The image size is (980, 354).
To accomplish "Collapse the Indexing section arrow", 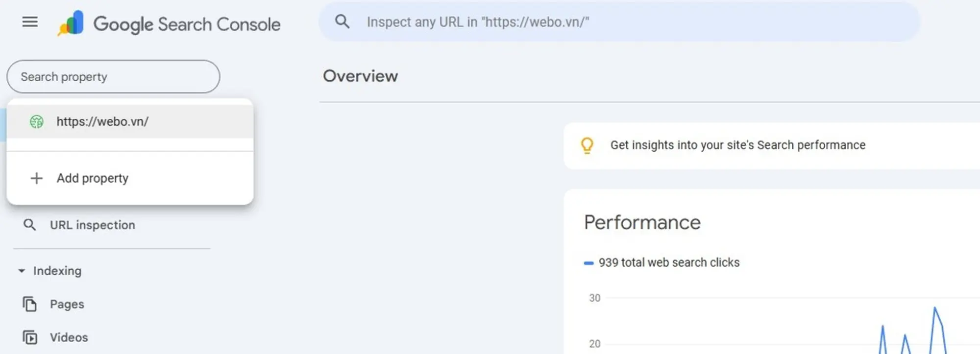I will click(22, 271).
